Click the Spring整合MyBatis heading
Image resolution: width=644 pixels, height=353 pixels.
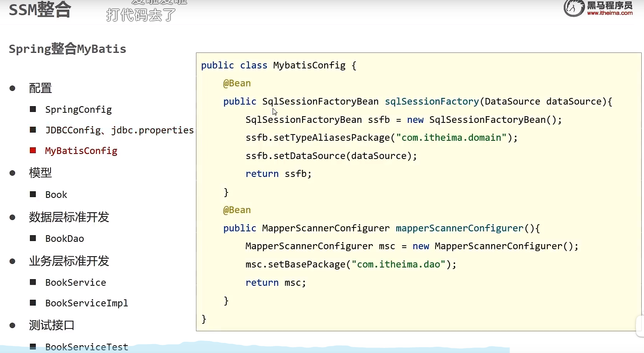tap(67, 49)
